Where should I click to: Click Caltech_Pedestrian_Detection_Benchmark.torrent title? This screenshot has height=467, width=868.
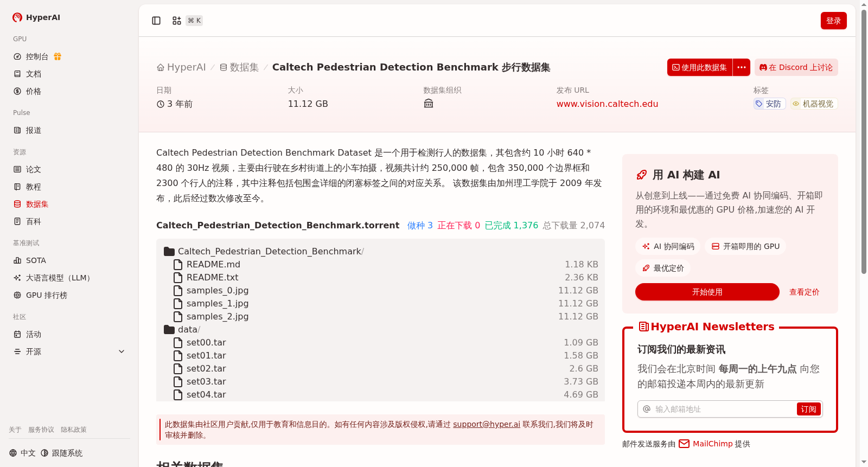[x=278, y=225]
